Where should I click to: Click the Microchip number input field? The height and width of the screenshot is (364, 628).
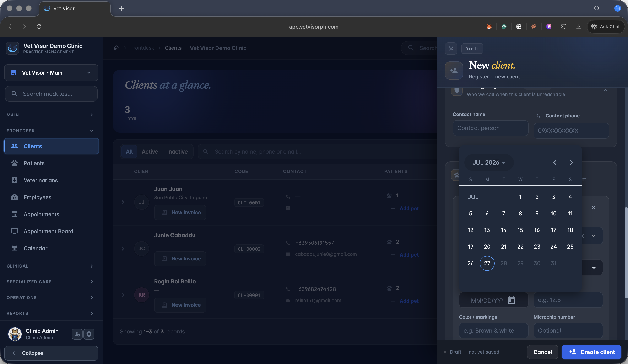(x=568, y=331)
